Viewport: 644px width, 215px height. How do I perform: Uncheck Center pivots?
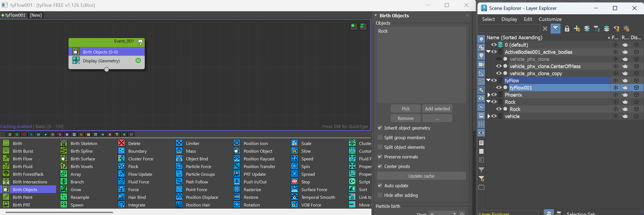click(380, 166)
